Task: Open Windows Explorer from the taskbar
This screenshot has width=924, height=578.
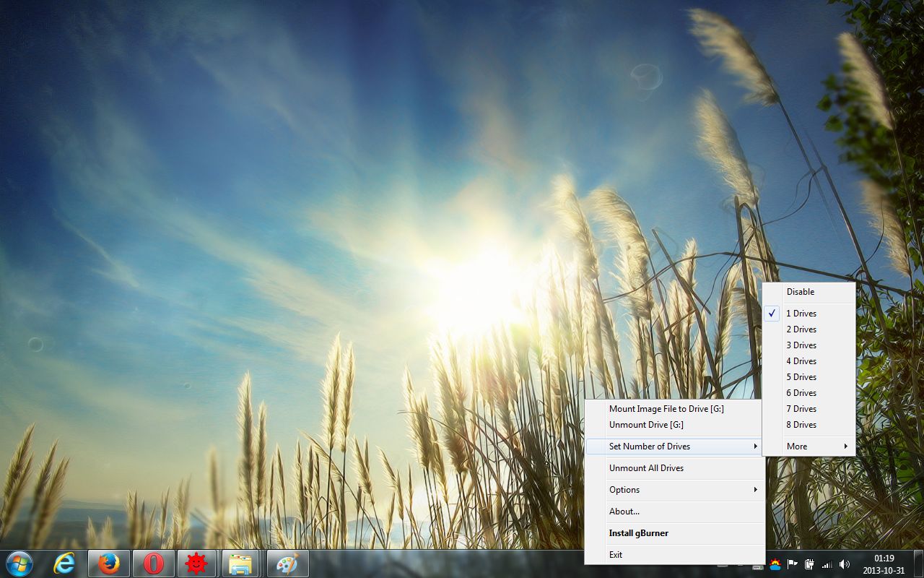Action: coord(242,564)
